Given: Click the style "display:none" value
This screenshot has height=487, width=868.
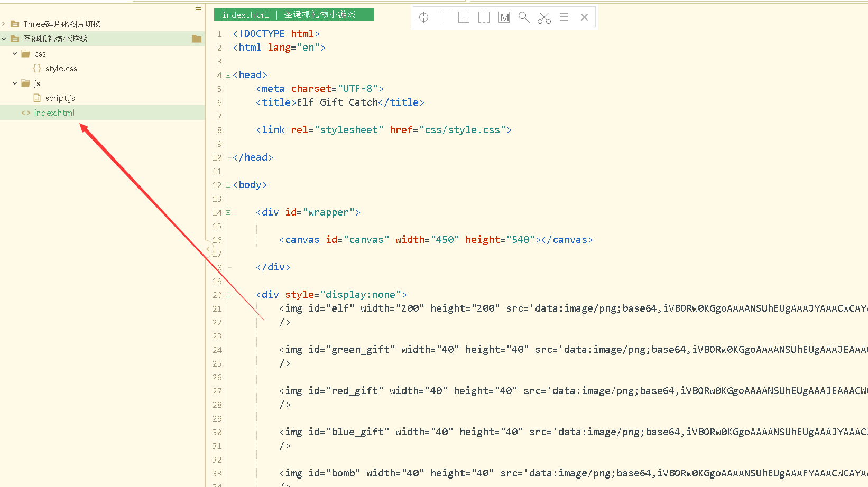Looking at the screenshot, I should click(361, 294).
